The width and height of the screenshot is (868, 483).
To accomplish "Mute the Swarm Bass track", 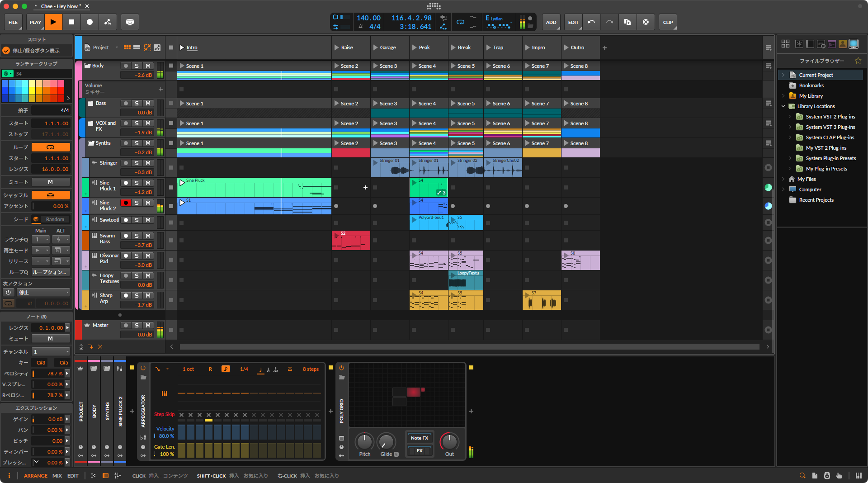I will [x=148, y=236].
